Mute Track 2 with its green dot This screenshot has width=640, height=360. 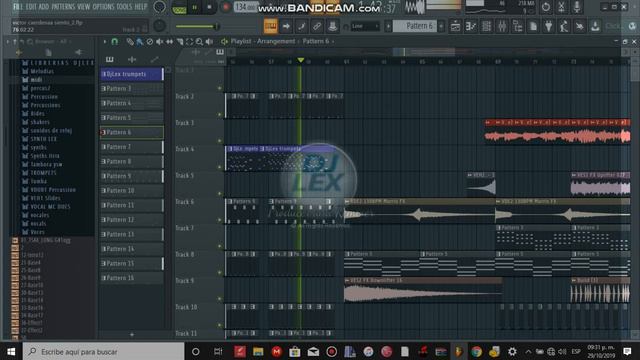[x=220, y=115]
